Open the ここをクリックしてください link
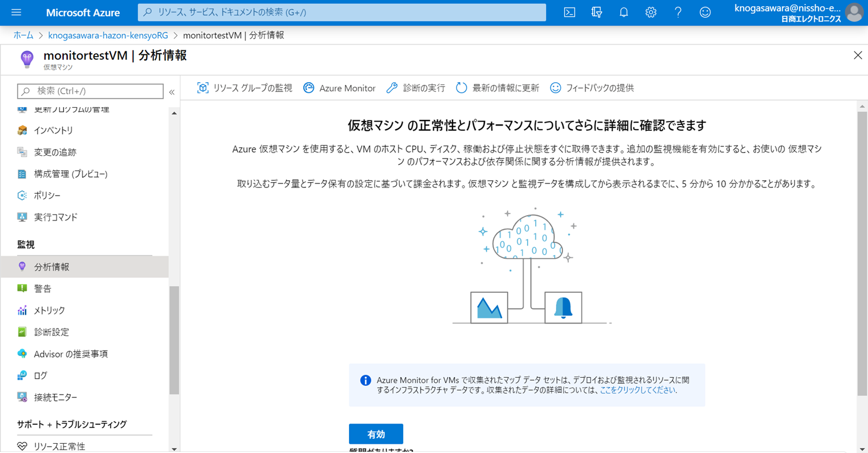Screen dimensions: 868x453 pos(638,390)
